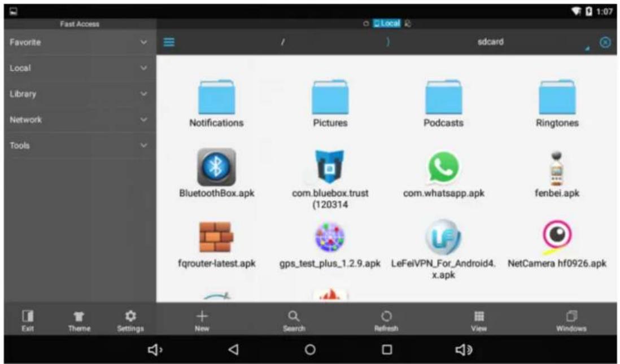Select the com.bluebox.trust apk icon

pos(329,167)
